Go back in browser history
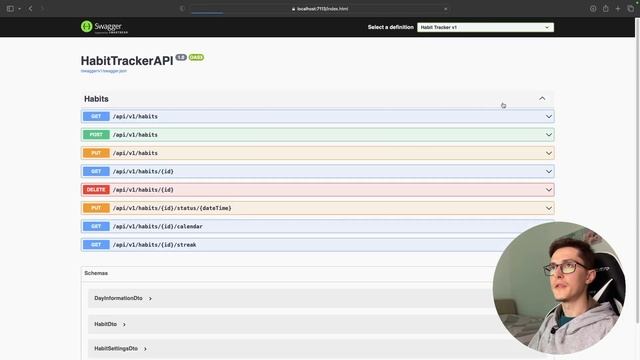640x360 pixels. coord(30,9)
